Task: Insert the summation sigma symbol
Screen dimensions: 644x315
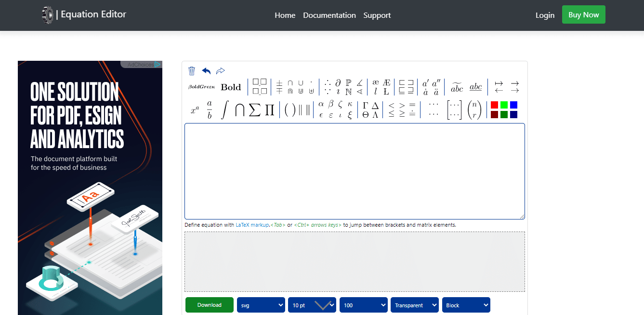Action: (x=254, y=110)
